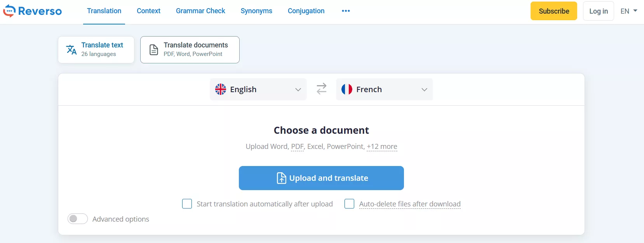Viewport: 644px width, 243px height.
Task: Click the Reverso logo icon
Action: [x=9, y=11]
